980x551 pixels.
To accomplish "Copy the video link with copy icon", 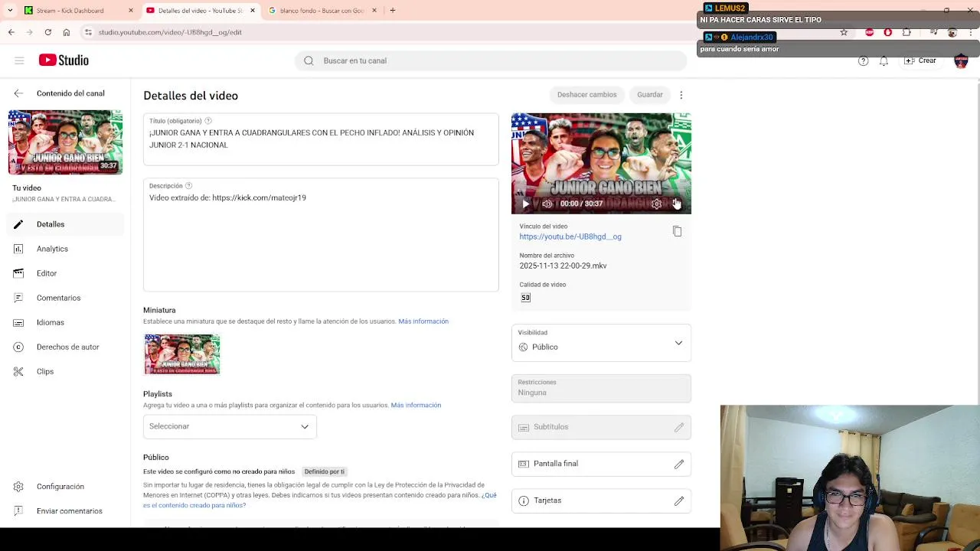I will (677, 231).
